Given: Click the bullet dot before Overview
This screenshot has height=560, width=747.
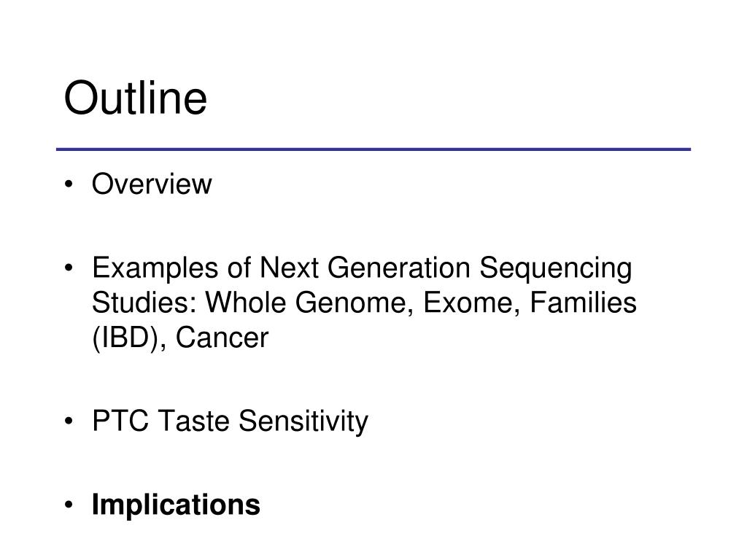Looking at the screenshot, I should pyautogui.click(x=69, y=185).
